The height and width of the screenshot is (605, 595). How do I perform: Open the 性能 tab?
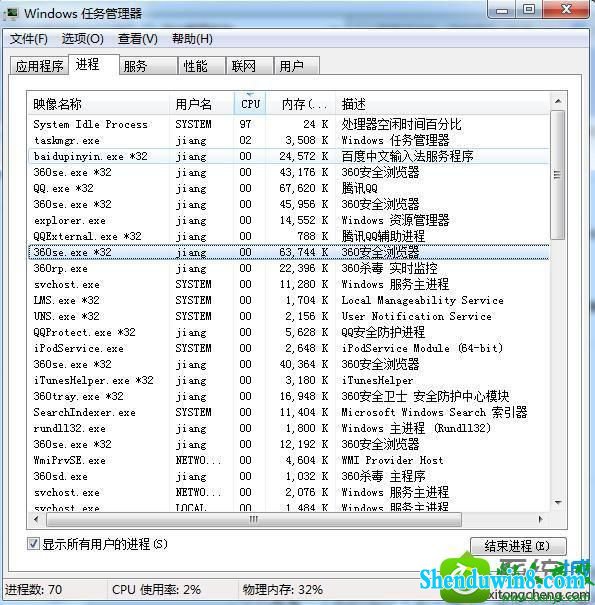click(x=201, y=66)
